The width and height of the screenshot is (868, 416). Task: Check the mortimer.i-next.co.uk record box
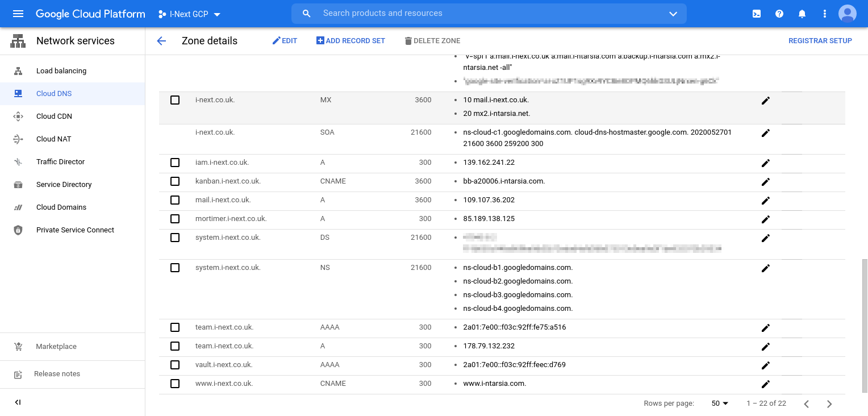pos(175,219)
